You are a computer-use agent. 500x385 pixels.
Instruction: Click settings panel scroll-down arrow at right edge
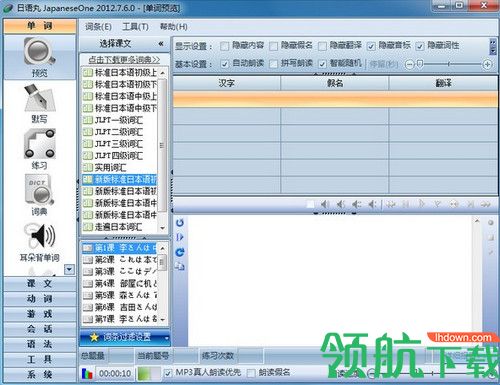[493, 51]
